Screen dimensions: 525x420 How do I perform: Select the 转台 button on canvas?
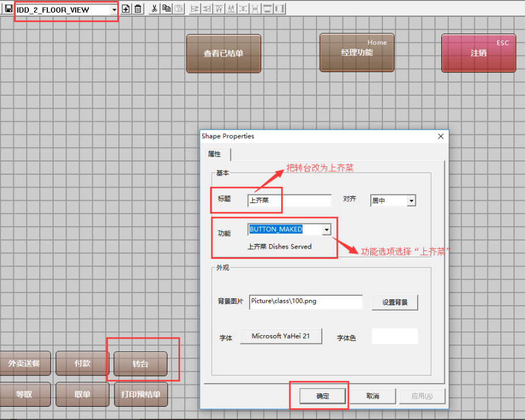140,364
